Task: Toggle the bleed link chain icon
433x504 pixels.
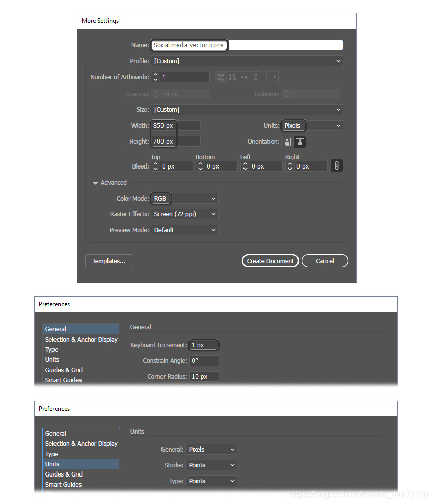Action: (x=337, y=166)
